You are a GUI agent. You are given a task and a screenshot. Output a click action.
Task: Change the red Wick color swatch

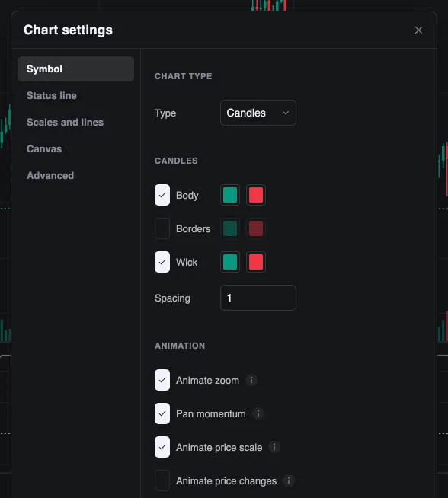coord(256,262)
